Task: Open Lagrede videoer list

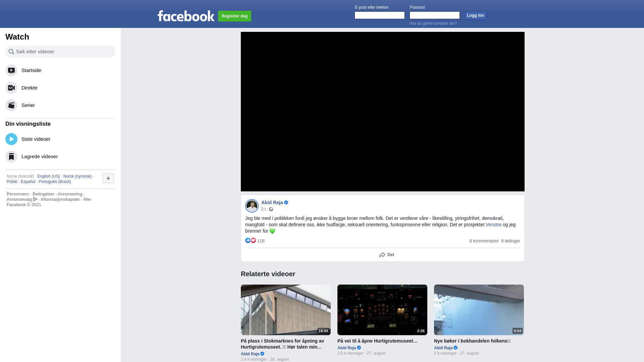Action: click(x=60, y=157)
